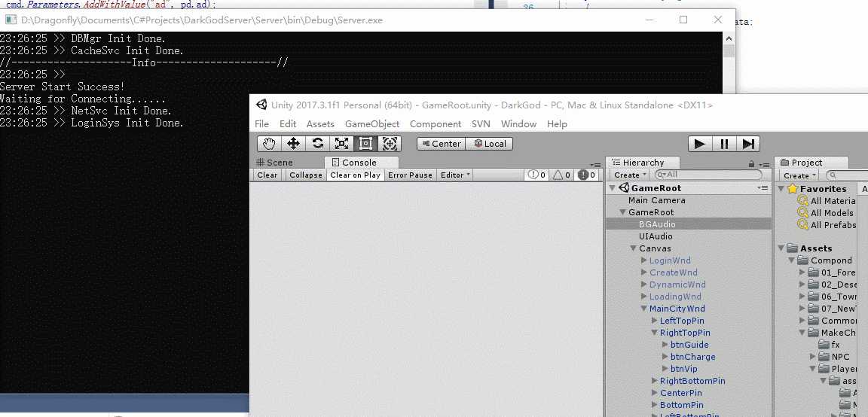
Task: Click the Play button in Unity
Action: (x=700, y=144)
